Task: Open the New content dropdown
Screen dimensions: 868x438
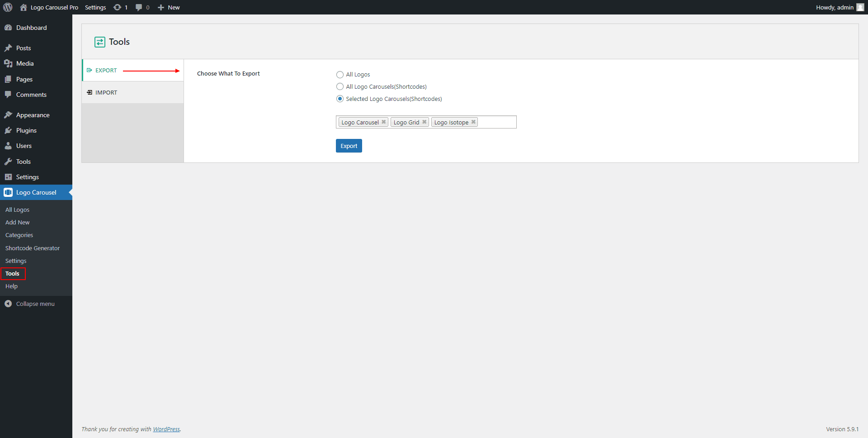Action: 169,7
